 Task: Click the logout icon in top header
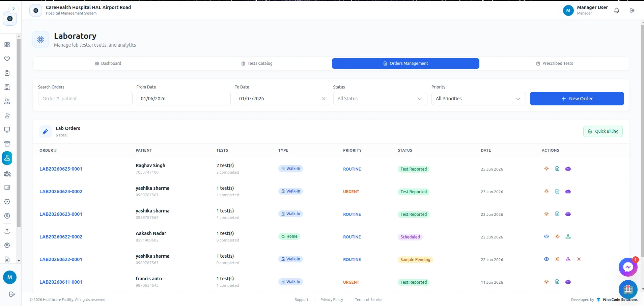click(632, 10)
